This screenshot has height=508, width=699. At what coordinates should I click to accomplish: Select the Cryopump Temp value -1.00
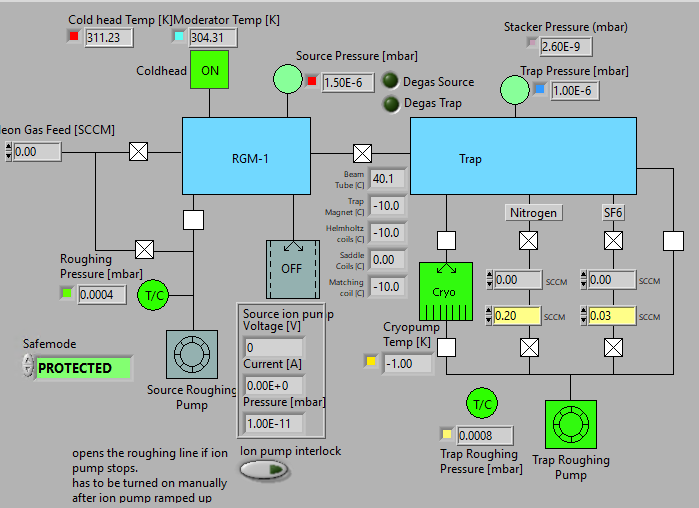click(x=407, y=364)
